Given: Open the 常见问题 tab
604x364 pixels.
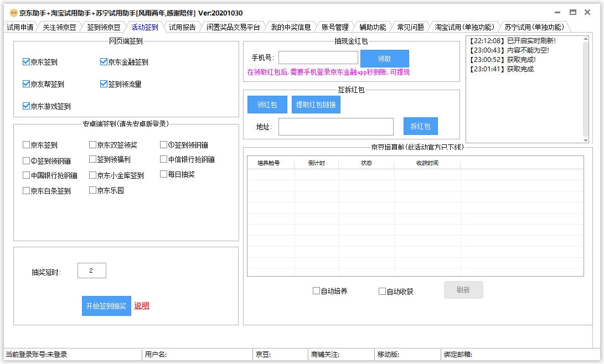Looking at the screenshot, I should [x=410, y=27].
